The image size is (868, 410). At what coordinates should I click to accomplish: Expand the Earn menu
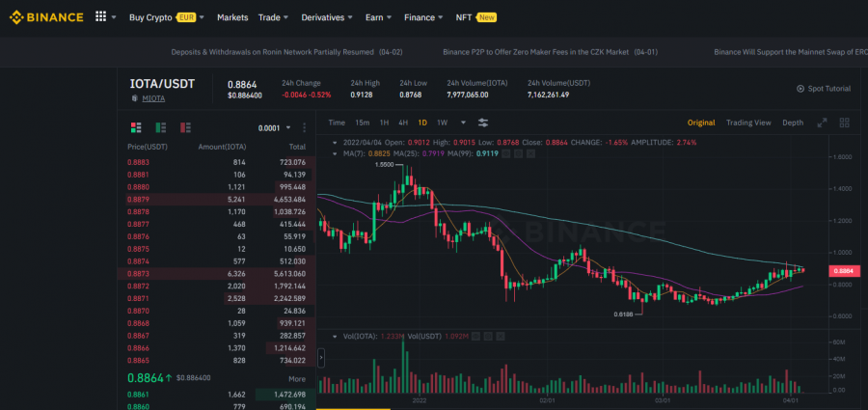coord(379,17)
